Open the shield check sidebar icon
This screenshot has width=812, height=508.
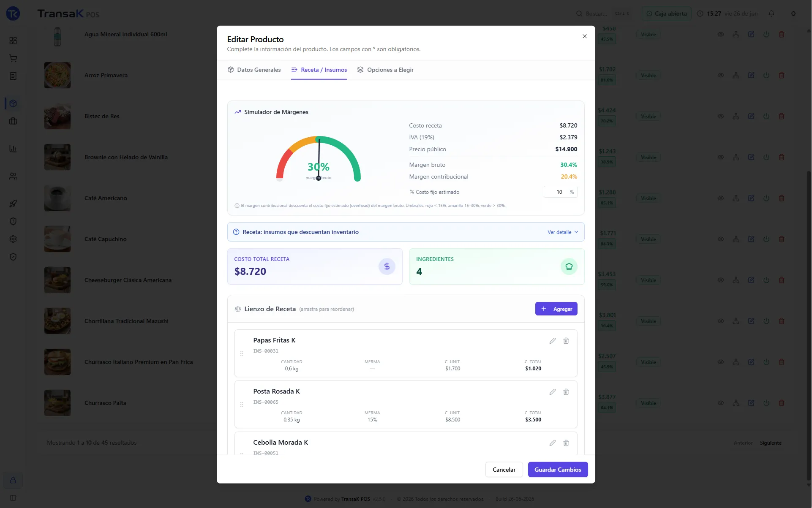[13, 257]
